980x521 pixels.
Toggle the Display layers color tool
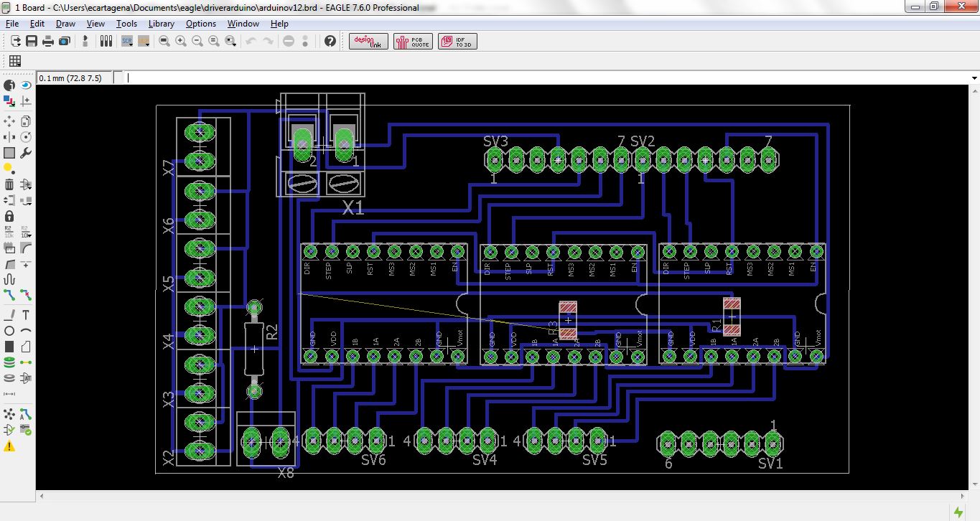[x=9, y=101]
